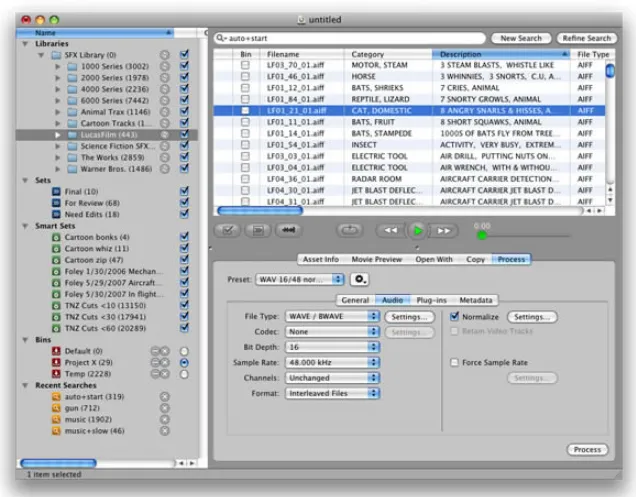This screenshot has width=636, height=497.
Task: Open the preset gear action menu
Action: (x=359, y=279)
